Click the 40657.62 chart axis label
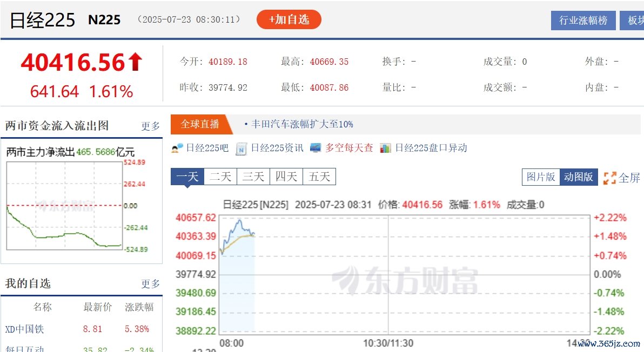644x352 pixels. point(196,218)
